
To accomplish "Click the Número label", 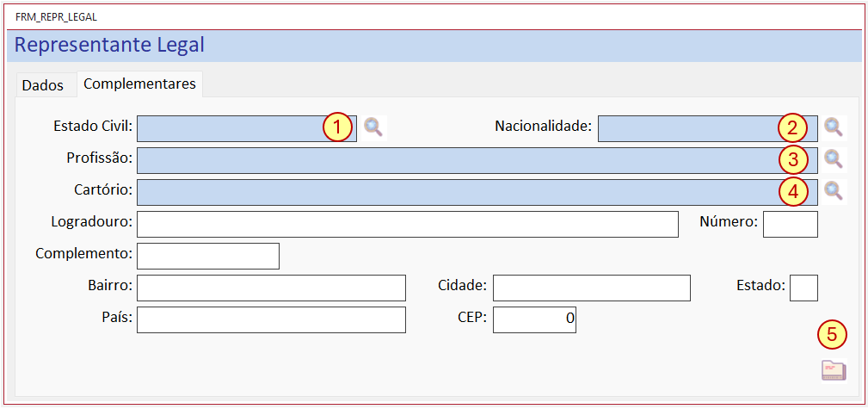I will [x=729, y=222].
